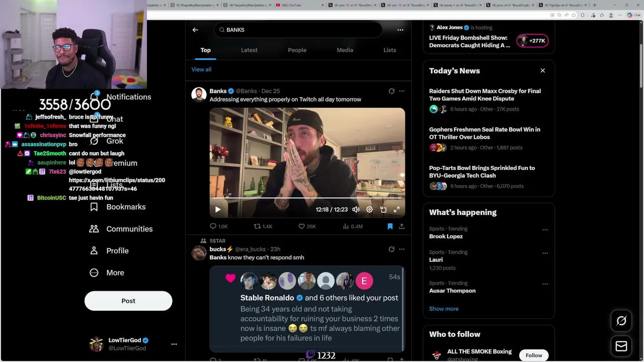Open the Lauri trending topic

click(x=436, y=259)
